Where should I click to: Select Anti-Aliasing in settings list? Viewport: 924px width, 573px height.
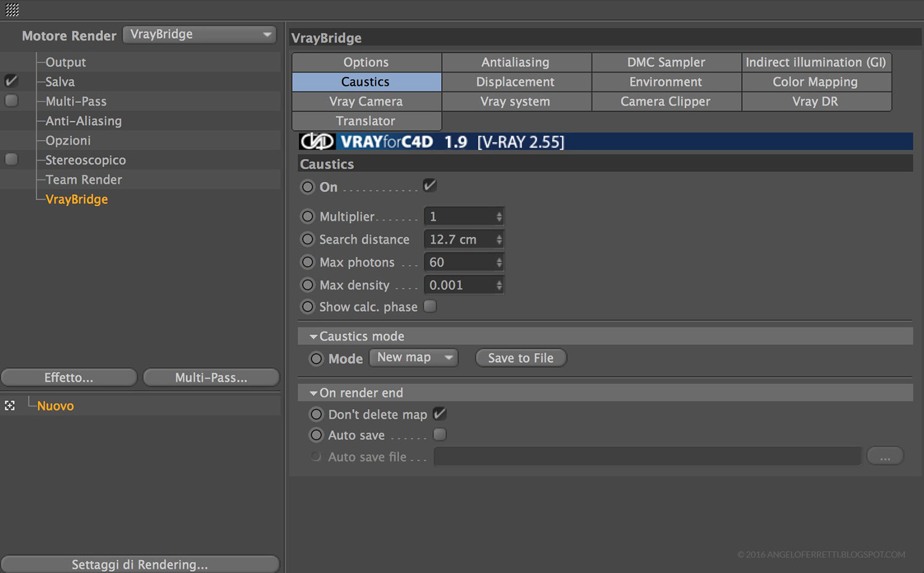pyautogui.click(x=83, y=121)
